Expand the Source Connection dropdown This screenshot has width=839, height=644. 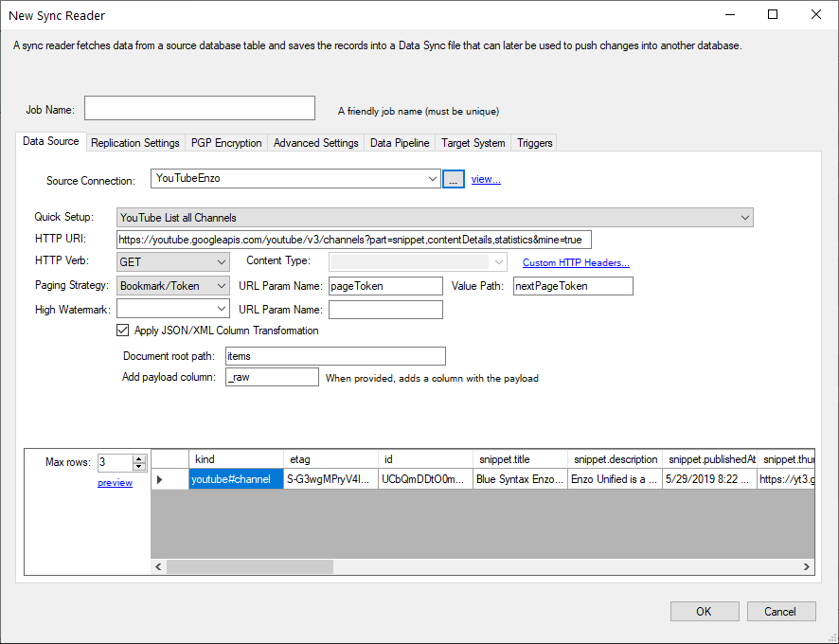pyautogui.click(x=433, y=179)
